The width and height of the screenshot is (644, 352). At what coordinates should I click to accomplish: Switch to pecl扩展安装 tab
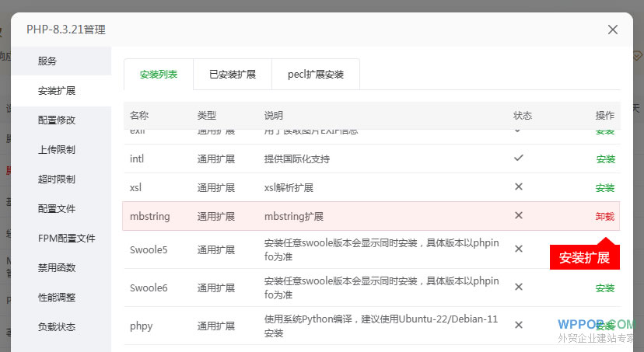316,75
